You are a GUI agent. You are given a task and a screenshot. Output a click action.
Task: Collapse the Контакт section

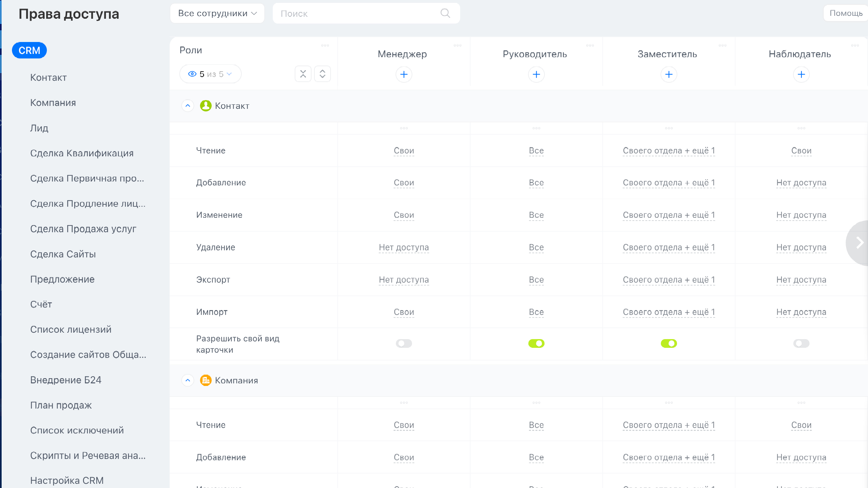click(x=188, y=106)
